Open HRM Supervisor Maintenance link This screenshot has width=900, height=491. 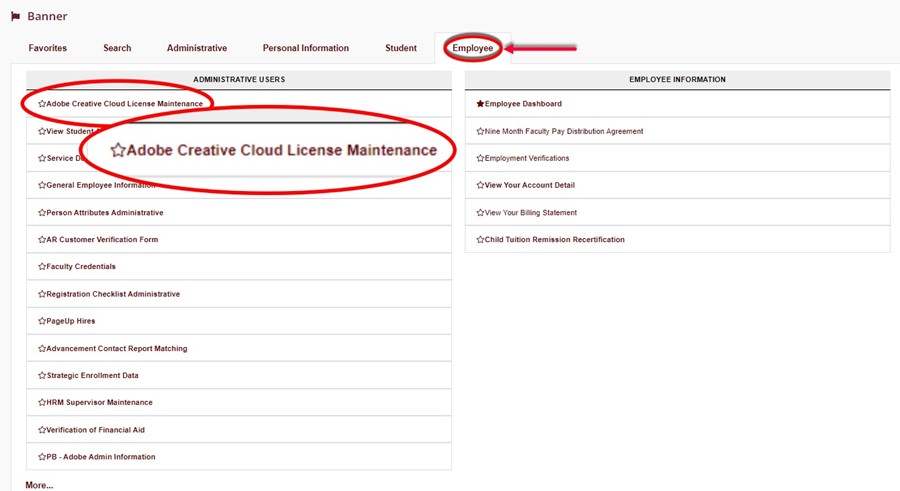point(99,403)
